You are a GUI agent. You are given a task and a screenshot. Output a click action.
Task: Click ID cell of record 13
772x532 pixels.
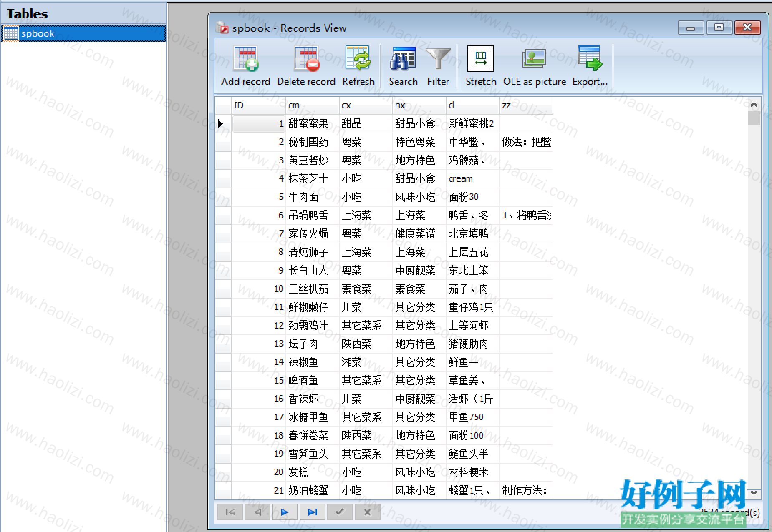(x=259, y=344)
